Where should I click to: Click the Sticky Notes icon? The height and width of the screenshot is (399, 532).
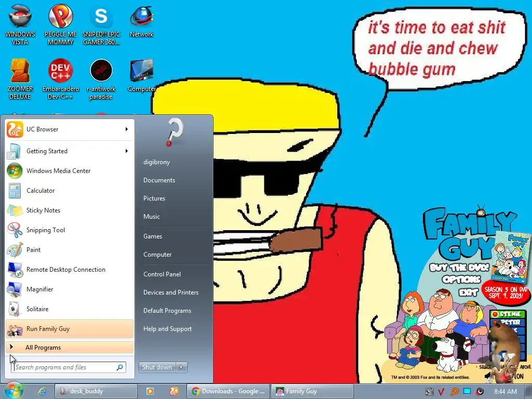click(15, 210)
